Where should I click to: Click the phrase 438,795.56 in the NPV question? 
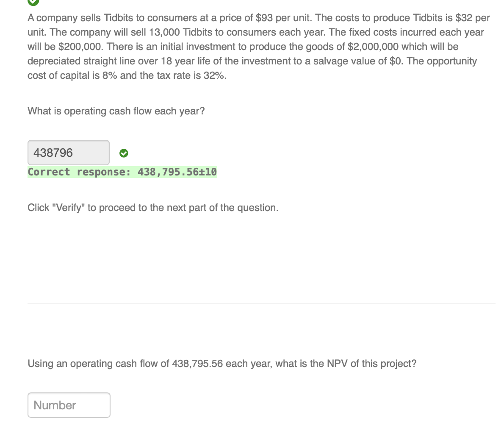[198, 363]
